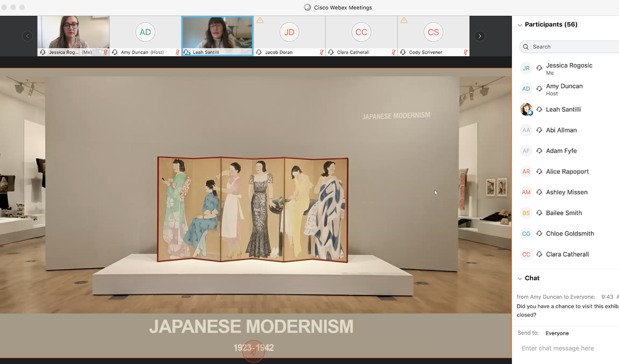Click the headset audio icon beside Bailee Smith

[539, 212]
